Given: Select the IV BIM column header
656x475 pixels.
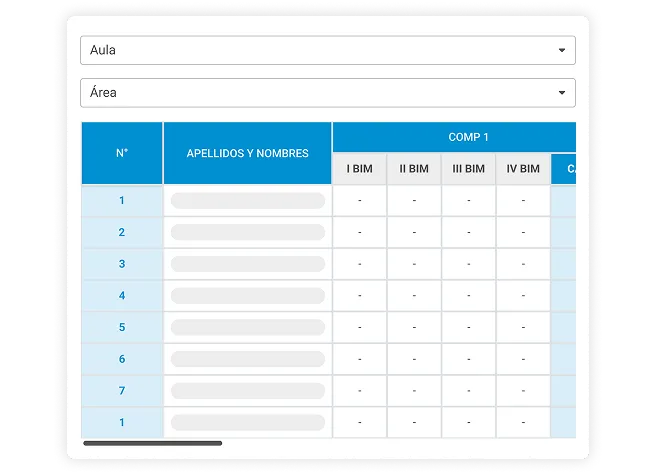Looking at the screenshot, I should coord(523,169).
